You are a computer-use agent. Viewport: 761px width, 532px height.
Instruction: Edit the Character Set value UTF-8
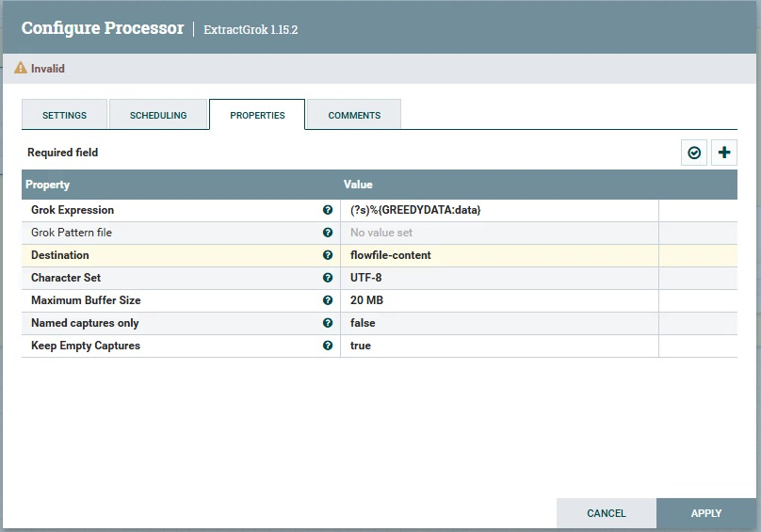pos(499,278)
